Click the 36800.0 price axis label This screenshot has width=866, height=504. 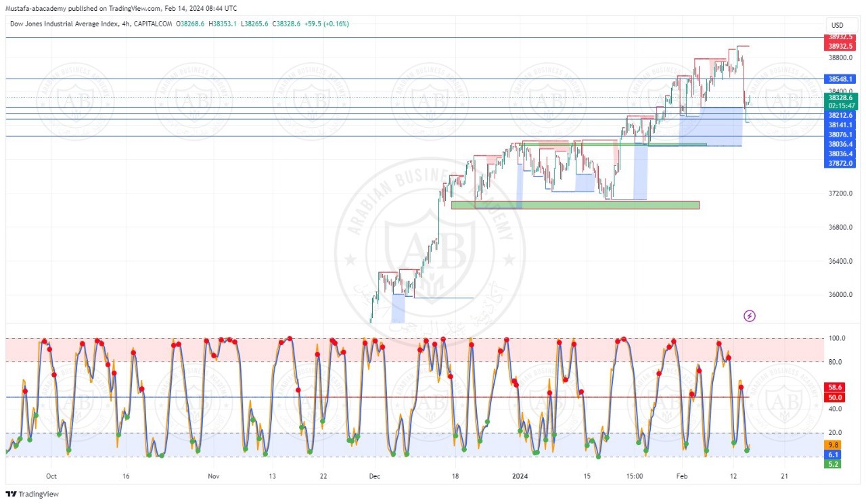[840, 227]
